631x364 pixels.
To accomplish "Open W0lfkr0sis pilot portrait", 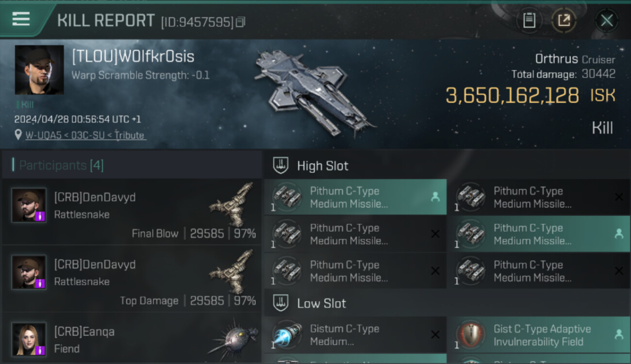I will [39, 70].
